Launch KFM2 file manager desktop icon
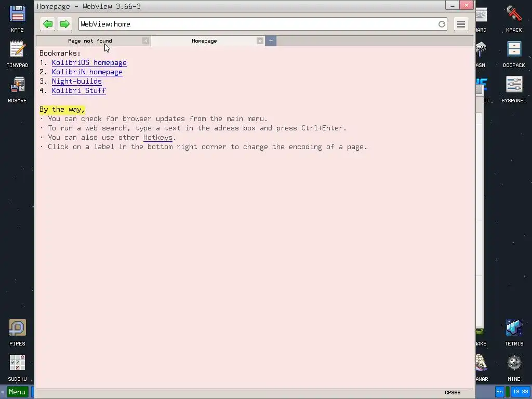 click(17, 19)
